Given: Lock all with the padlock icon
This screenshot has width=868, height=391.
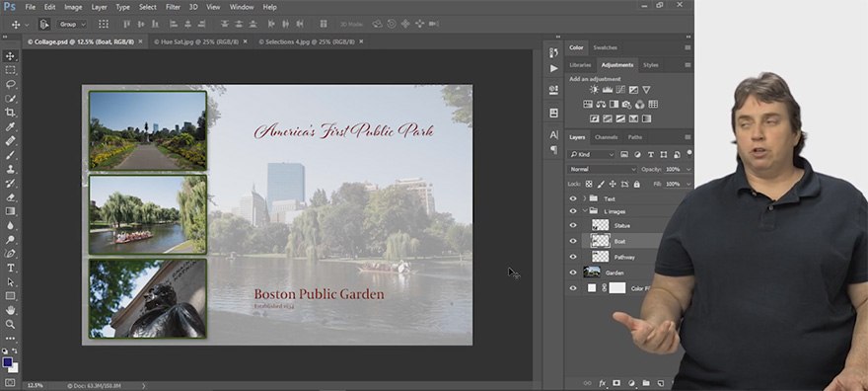Looking at the screenshot, I should click(636, 184).
